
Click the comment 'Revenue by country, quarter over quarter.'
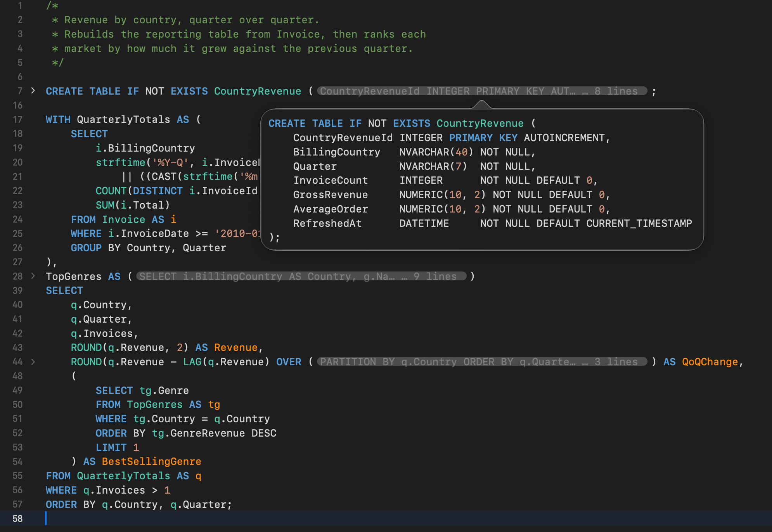[192, 20]
